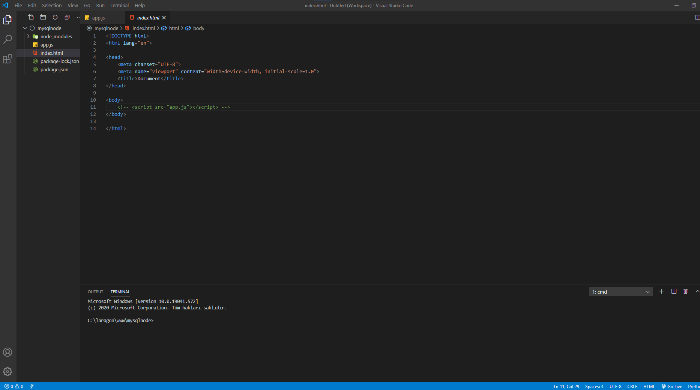Screen dimensions: 700x390
Task: Open the File menu
Action: point(18,5)
